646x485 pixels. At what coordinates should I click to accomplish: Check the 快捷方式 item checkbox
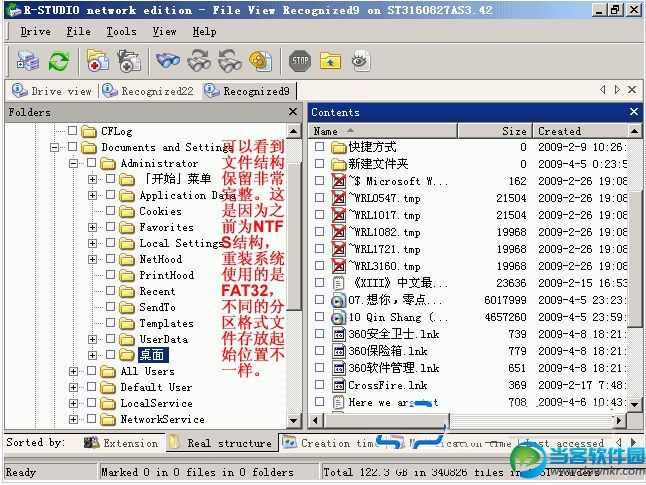point(319,146)
